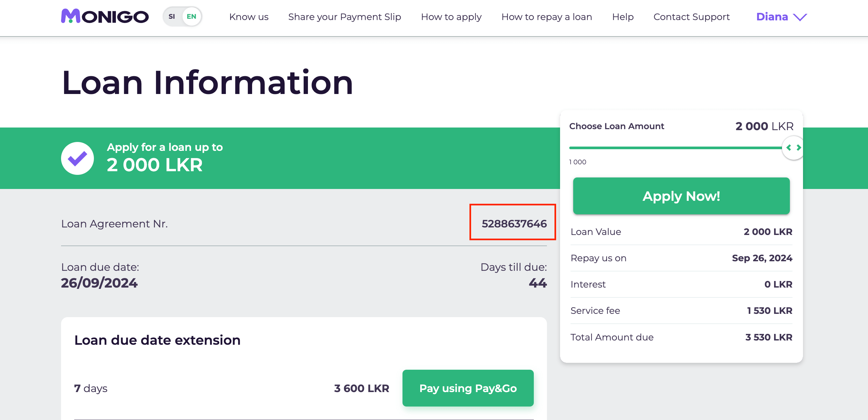
Task: Click the 1 000 minimum slider label
Action: click(577, 162)
